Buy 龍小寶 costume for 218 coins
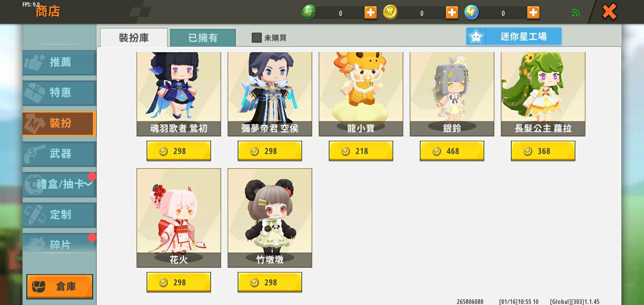Viewport: 644px width, 305px height. coord(361,151)
